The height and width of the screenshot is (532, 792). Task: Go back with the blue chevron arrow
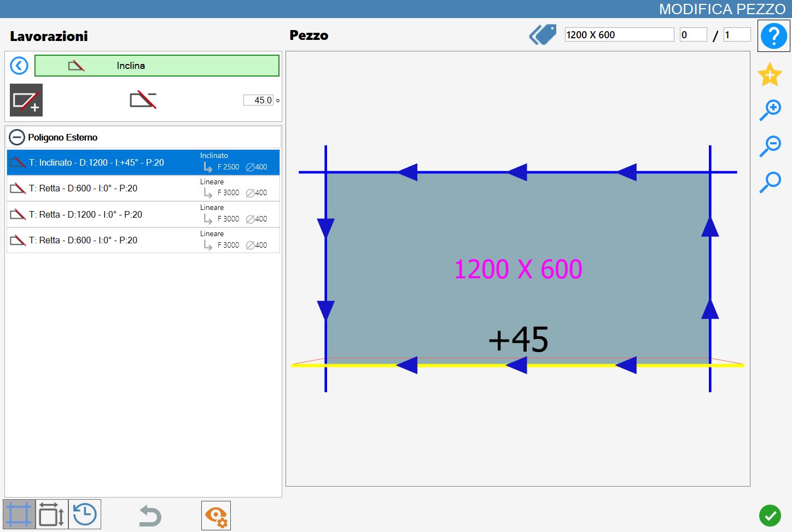(19, 66)
